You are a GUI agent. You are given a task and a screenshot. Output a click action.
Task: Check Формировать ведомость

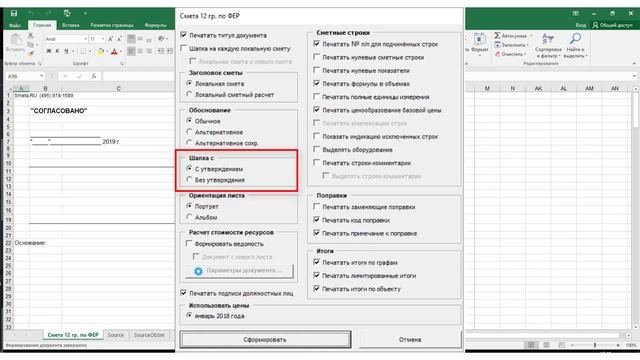tap(189, 244)
